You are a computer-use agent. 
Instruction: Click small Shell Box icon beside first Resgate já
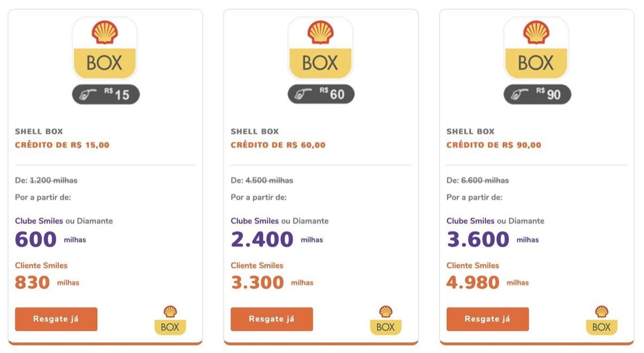170,320
